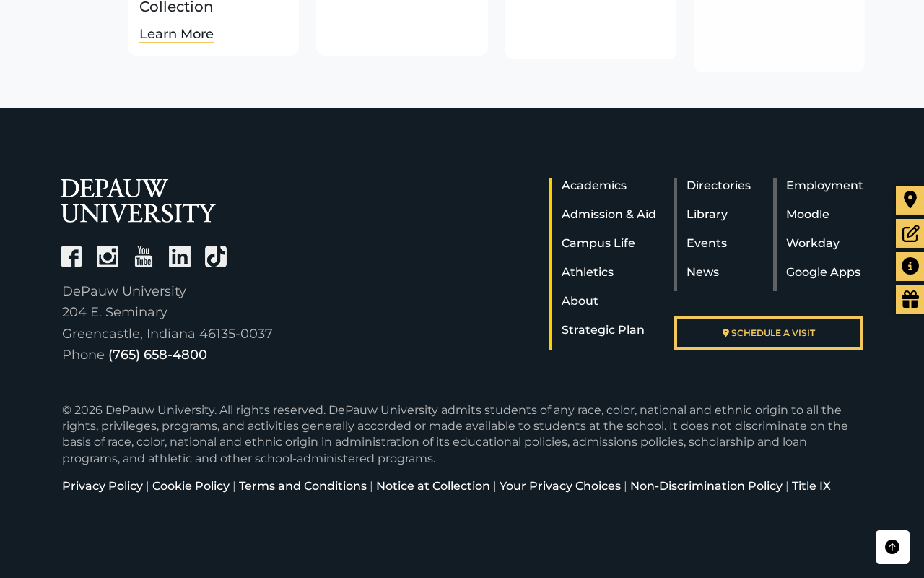Open Your Privacy Choices link
The image size is (924, 578).
tap(560, 486)
